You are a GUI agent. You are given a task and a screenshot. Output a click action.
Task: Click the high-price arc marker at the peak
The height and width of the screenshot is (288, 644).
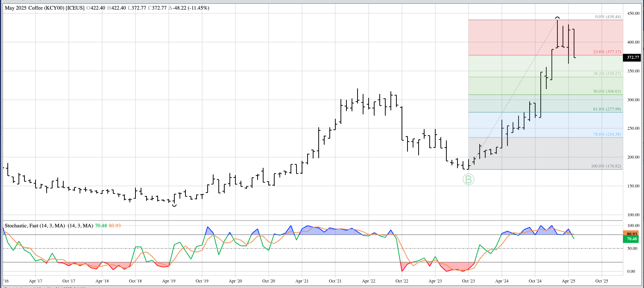pyautogui.click(x=557, y=18)
